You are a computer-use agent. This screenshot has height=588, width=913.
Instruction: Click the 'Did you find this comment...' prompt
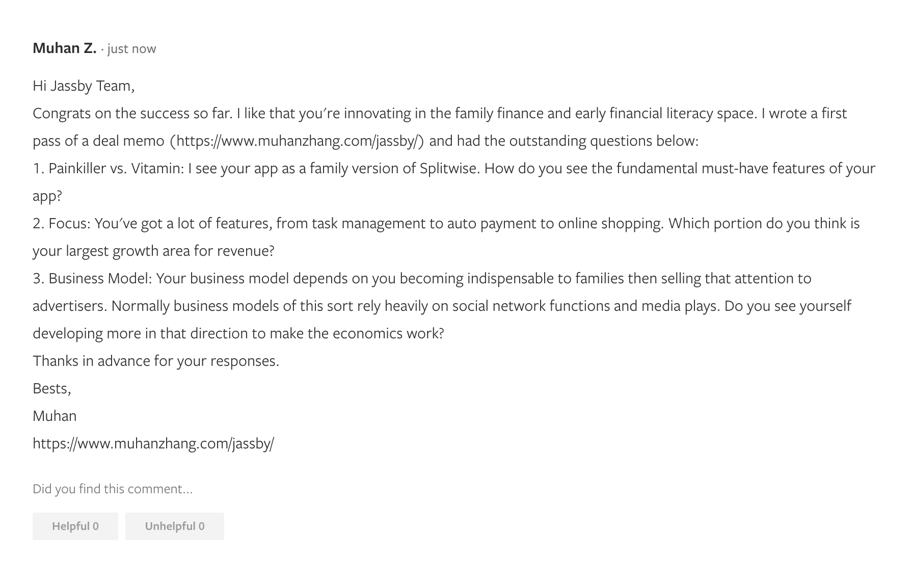(x=113, y=489)
